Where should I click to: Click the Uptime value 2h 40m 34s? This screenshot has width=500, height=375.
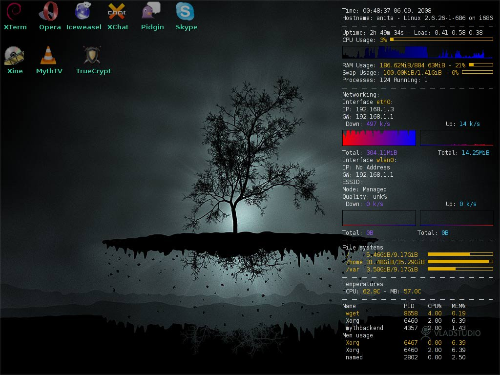click(x=386, y=33)
